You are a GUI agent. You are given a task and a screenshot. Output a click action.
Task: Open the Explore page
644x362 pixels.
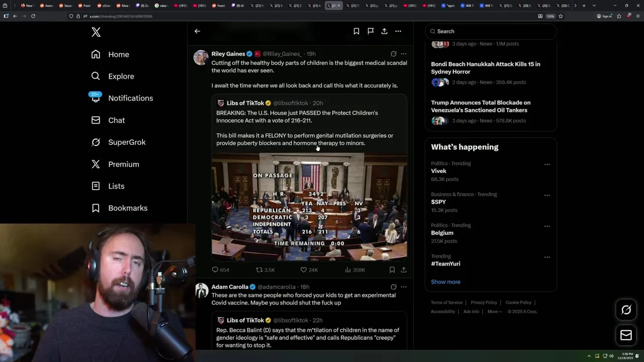pyautogui.click(x=113, y=76)
